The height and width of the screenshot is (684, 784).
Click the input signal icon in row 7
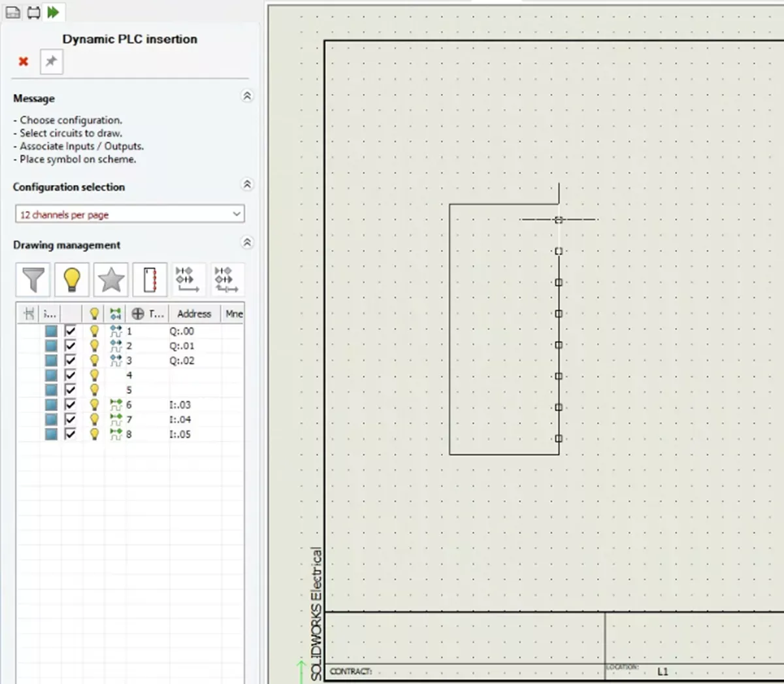pyautogui.click(x=116, y=419)
